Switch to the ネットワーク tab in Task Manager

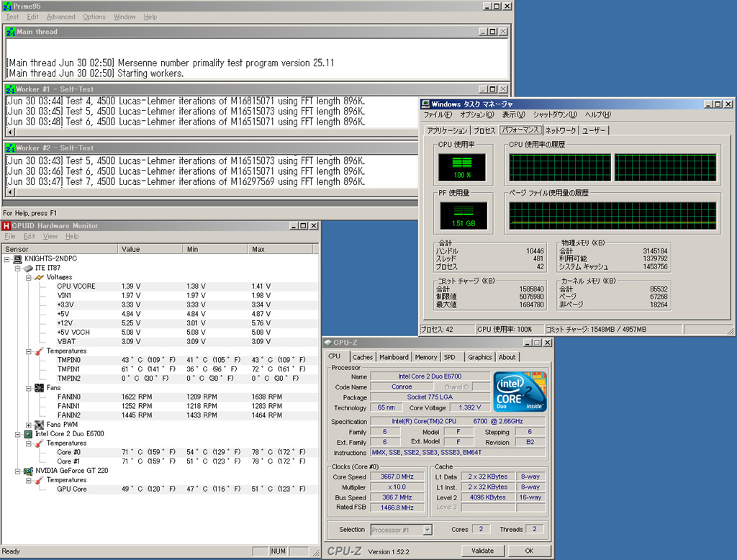click(x=561, y=130)
